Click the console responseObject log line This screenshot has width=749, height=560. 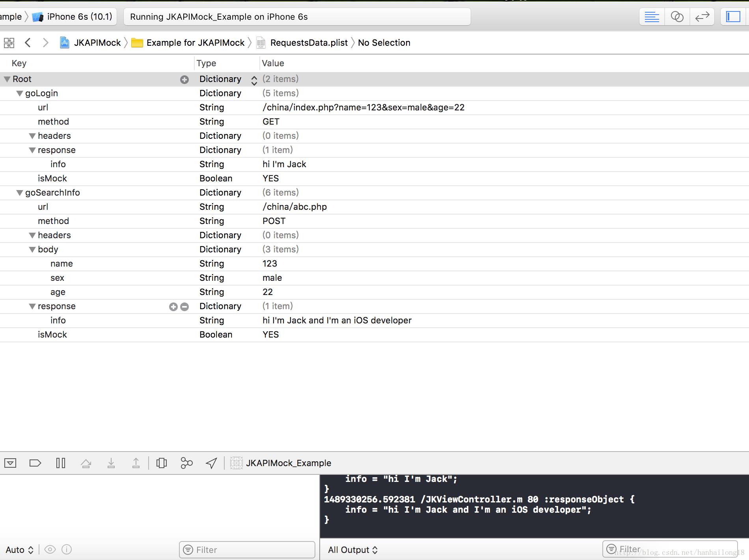479,499
